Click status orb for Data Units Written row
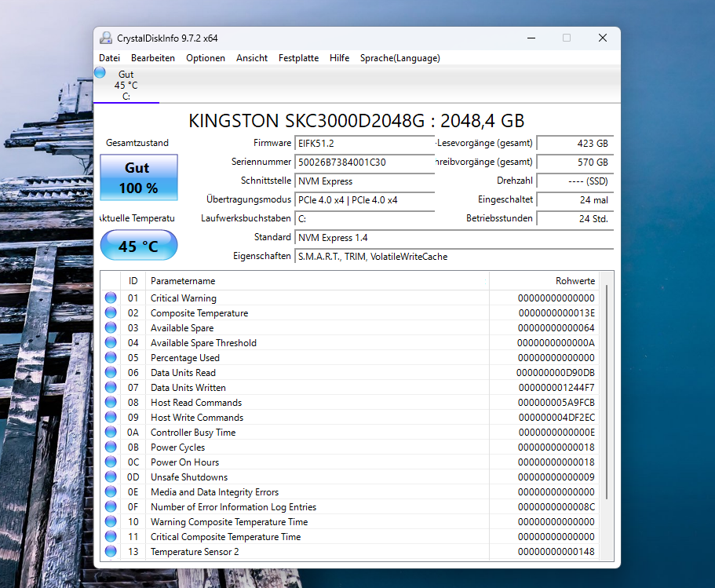The width and height of the screenshot is (715, 588). click(111, 387)
